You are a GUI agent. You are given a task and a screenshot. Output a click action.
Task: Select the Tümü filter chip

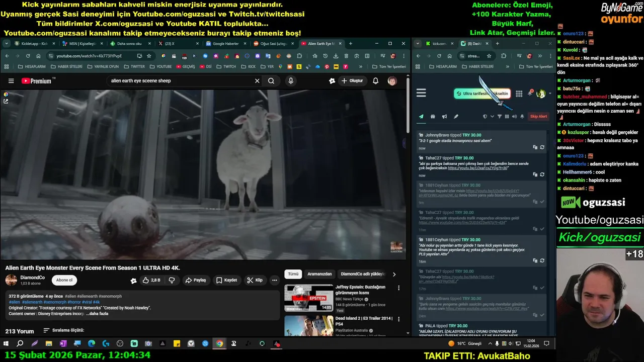point(293,274)
